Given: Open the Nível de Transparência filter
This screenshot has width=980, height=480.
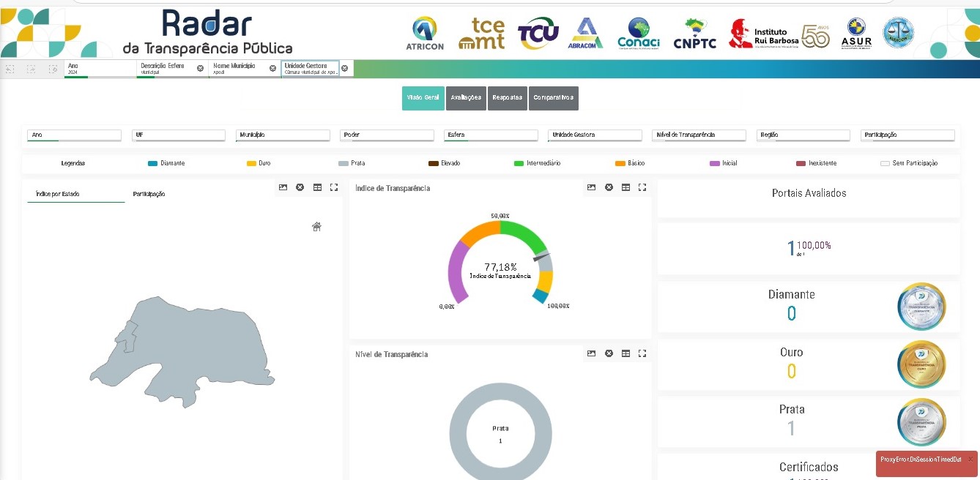Looking at the screenshot, I should [699, 135].
